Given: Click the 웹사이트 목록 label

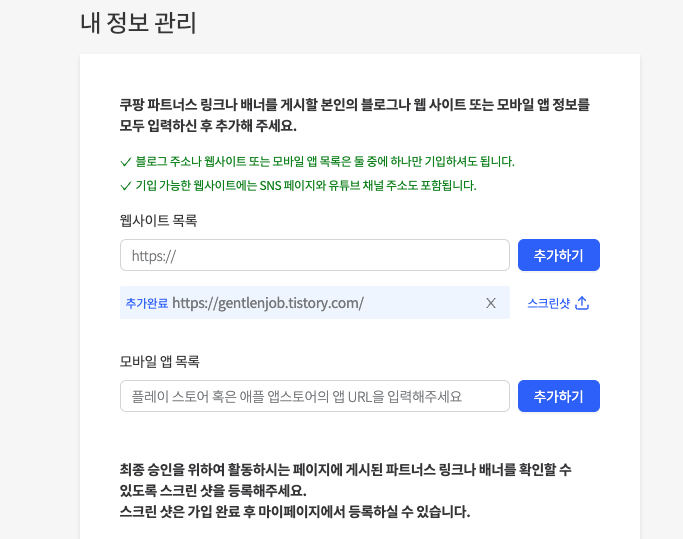Looking at the screenshot, I should (x=158, y=220).
